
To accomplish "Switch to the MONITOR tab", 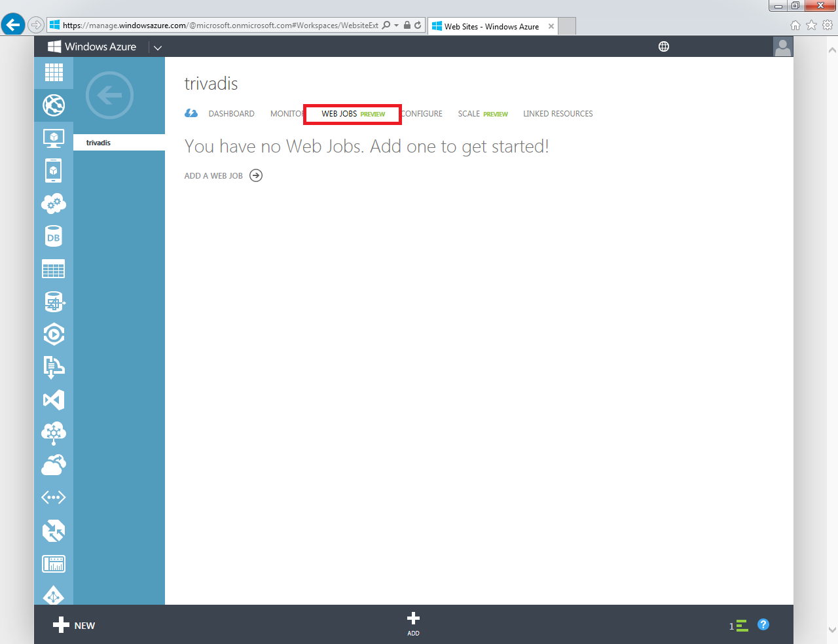I will coord(287,114).
